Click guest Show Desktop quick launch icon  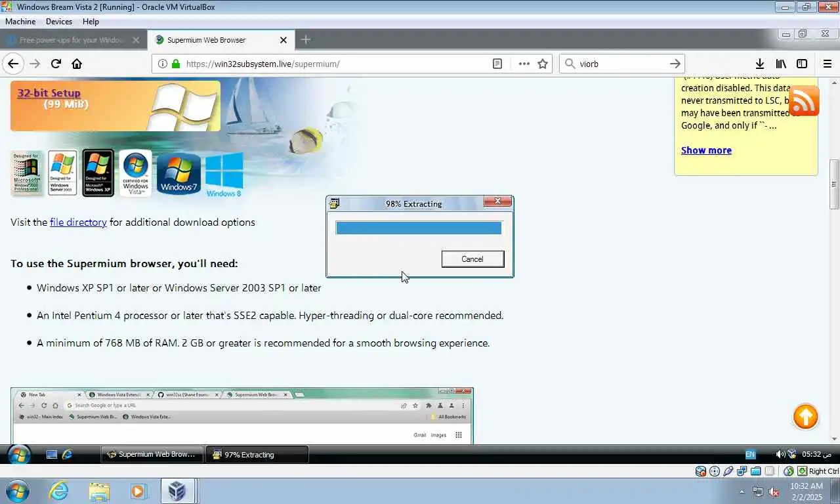(52, 454)
